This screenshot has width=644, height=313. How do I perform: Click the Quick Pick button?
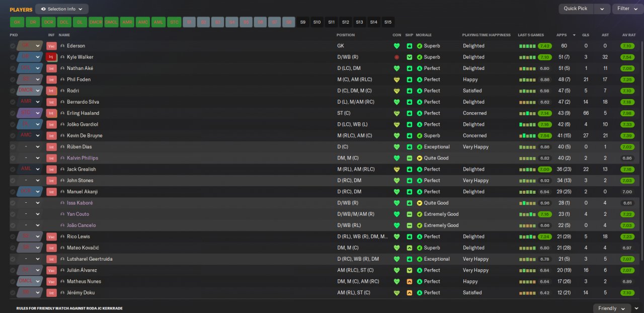click(x=576, y=9)
